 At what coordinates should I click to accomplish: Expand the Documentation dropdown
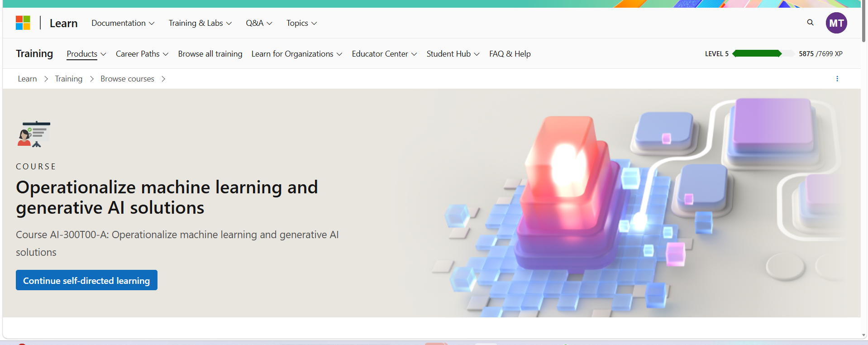(123, 23)
